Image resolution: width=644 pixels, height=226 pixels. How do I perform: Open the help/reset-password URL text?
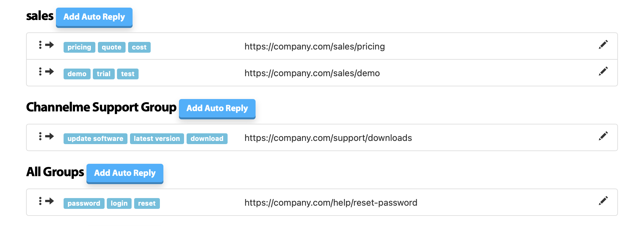pyautogui.click(x=331, y=203)
